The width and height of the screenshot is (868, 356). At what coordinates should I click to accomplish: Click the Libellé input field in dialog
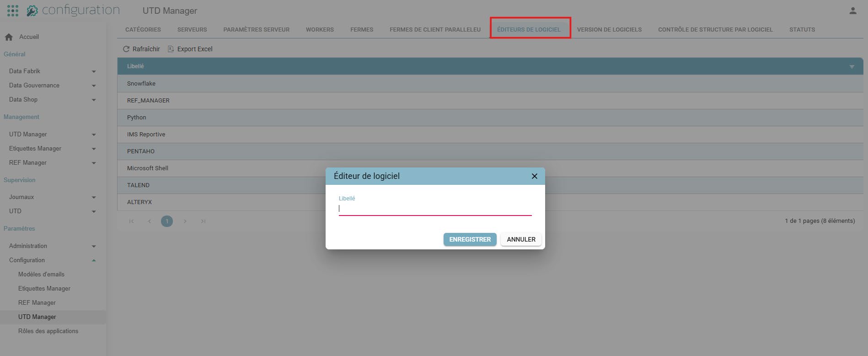click(435, 209)
